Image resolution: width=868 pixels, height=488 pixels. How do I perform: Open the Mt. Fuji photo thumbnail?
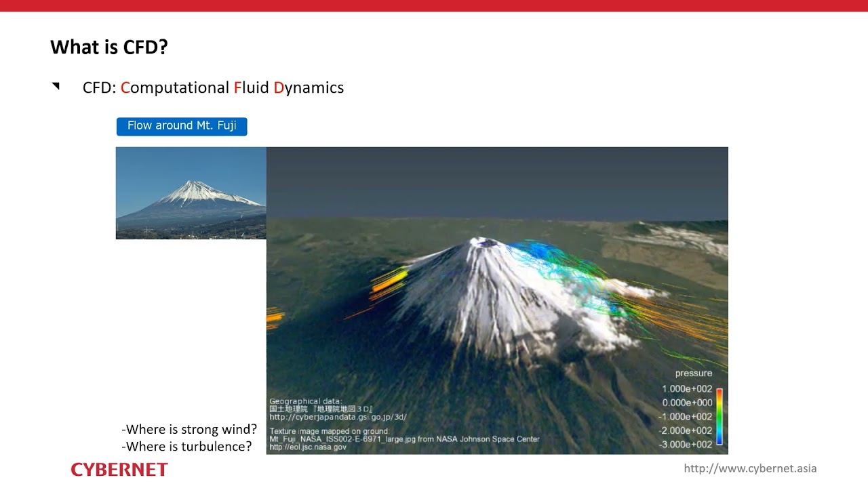tap(191, 193)
